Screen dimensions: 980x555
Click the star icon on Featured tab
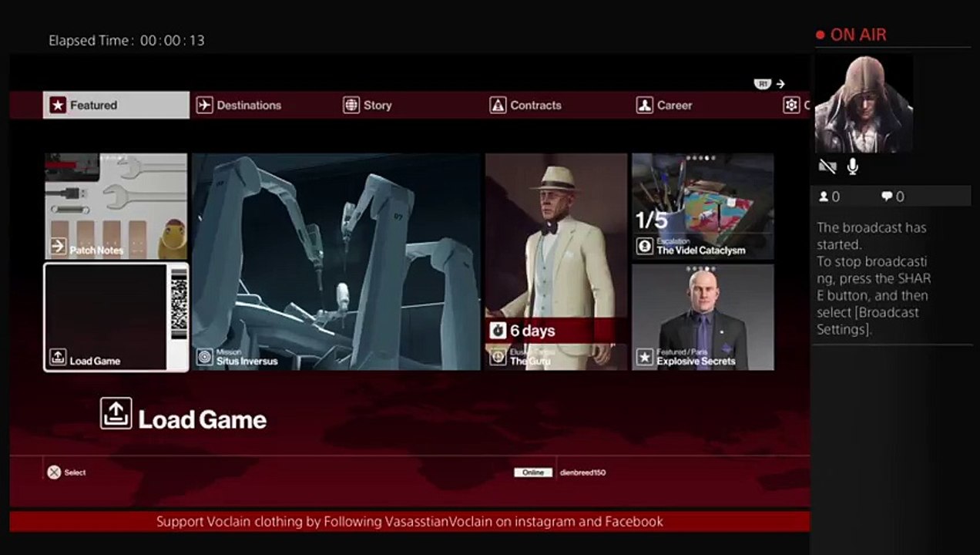coord(58,105)
